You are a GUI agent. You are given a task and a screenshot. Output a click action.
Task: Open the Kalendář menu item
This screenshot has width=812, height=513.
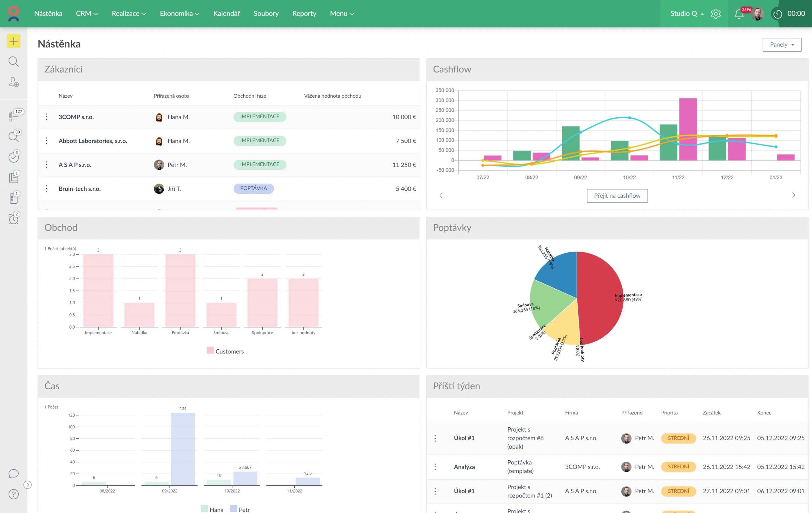pyautogui.click(x=226, y=14)
